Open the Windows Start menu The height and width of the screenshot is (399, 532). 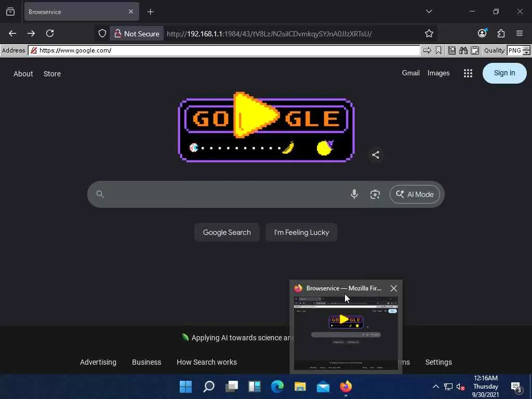point(185,387)
